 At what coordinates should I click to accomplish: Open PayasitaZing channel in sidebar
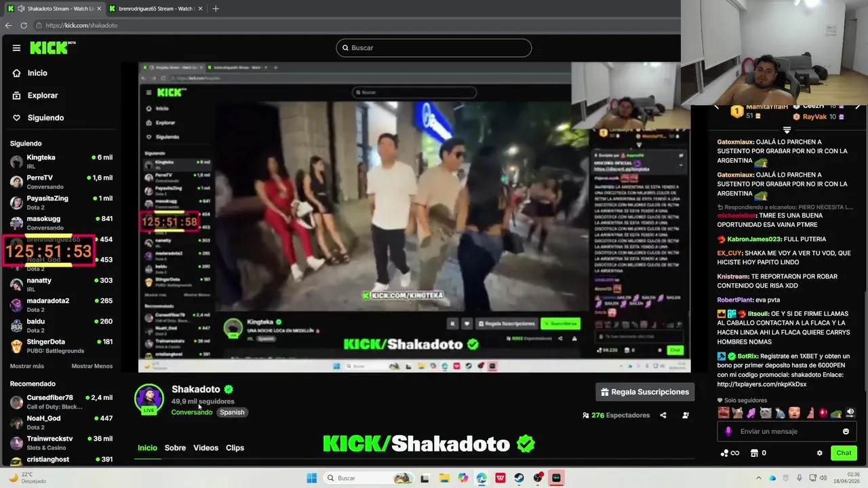point(61,203)
